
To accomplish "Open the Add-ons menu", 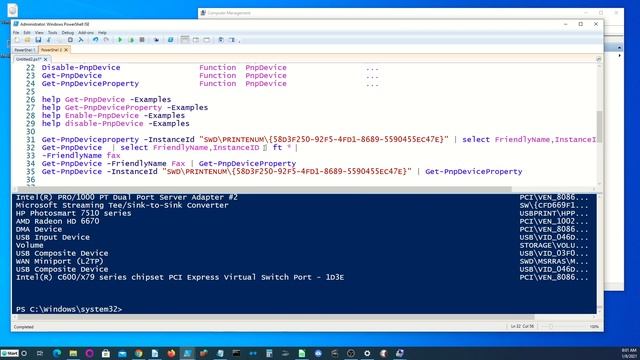I will coord(86,33).
